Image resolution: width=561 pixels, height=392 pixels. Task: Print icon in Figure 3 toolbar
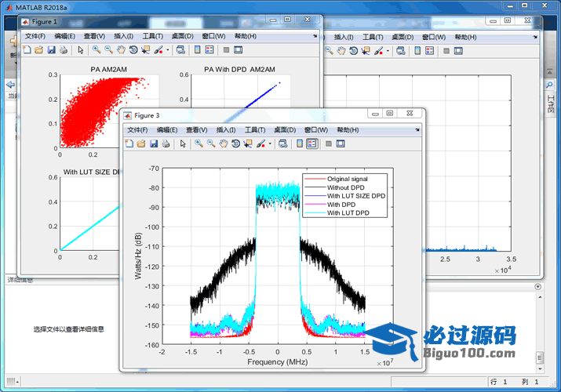166,143
